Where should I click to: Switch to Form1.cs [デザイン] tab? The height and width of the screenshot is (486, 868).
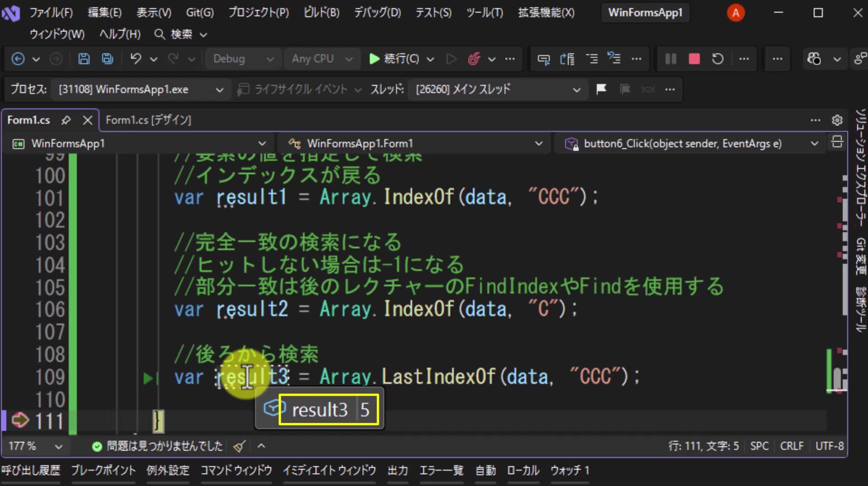148,120
